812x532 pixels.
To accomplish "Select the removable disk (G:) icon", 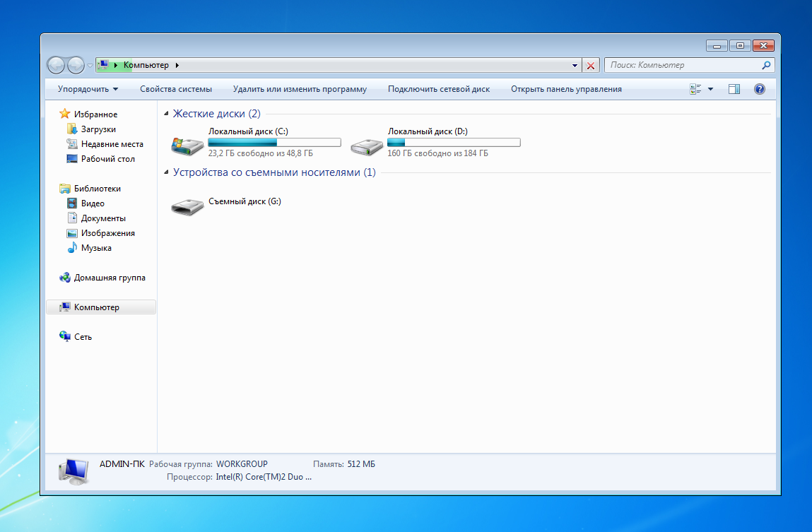I will [187, 206].
